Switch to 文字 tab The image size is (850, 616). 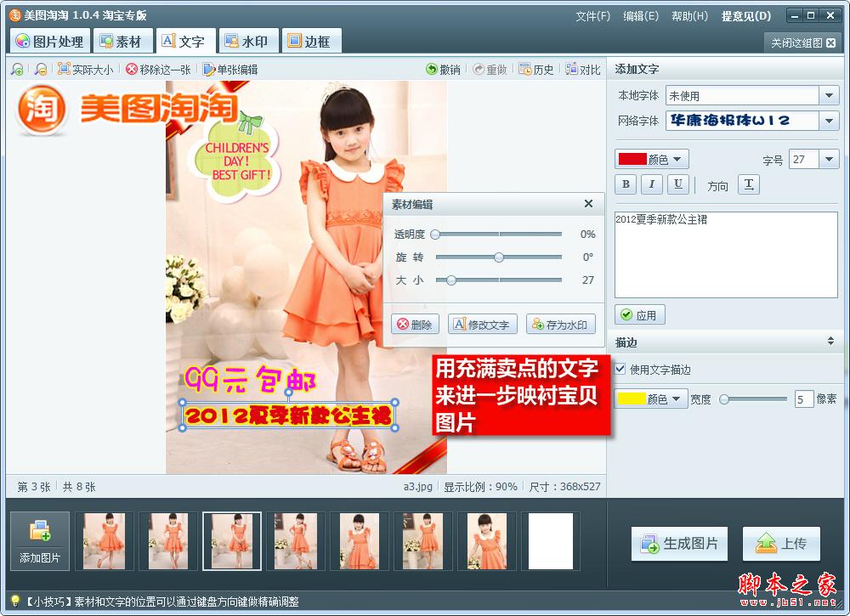pyautogui.click(x=186, y=41)
